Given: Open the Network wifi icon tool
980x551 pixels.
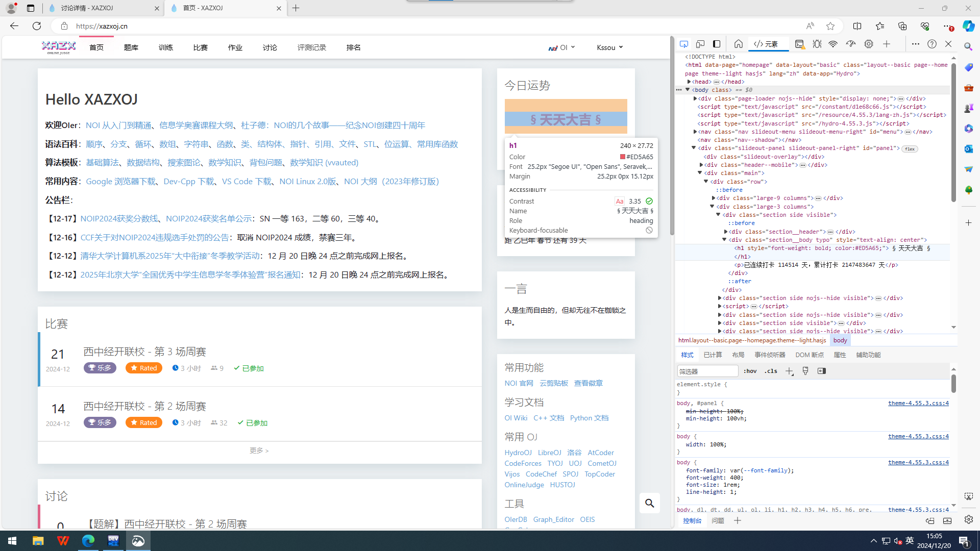Looking at the screenshot, I should pyautogui.click(x=833, y=44).
